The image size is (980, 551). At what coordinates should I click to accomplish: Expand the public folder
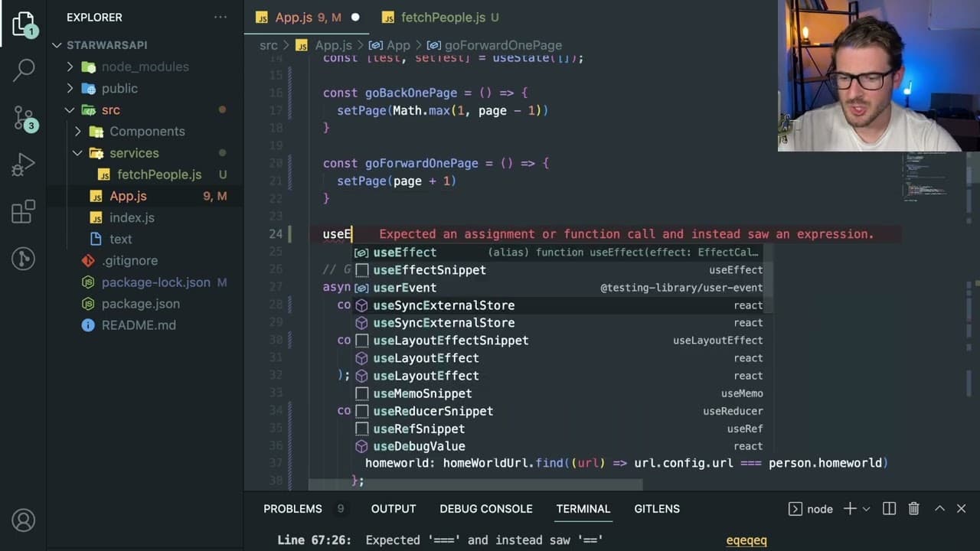pos(70,88)
